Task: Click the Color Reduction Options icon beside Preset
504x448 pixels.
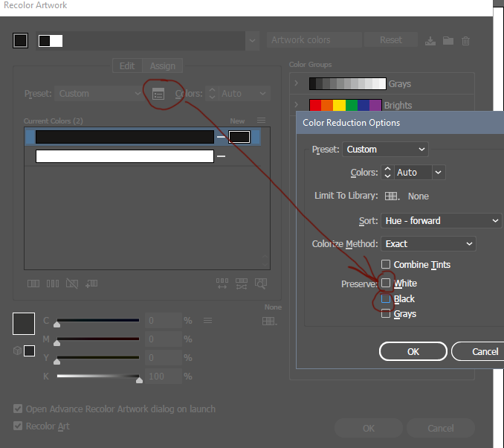Action: pos(158,94)
